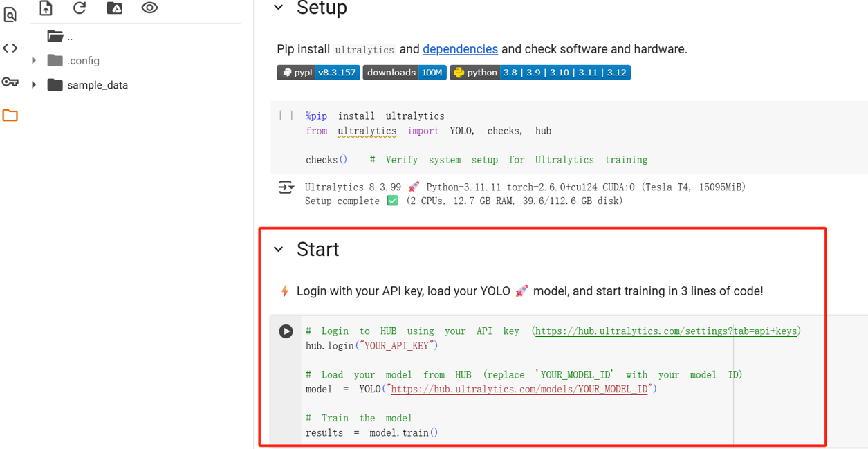
Task: Click the Start section heading
Action: point(317,249)
